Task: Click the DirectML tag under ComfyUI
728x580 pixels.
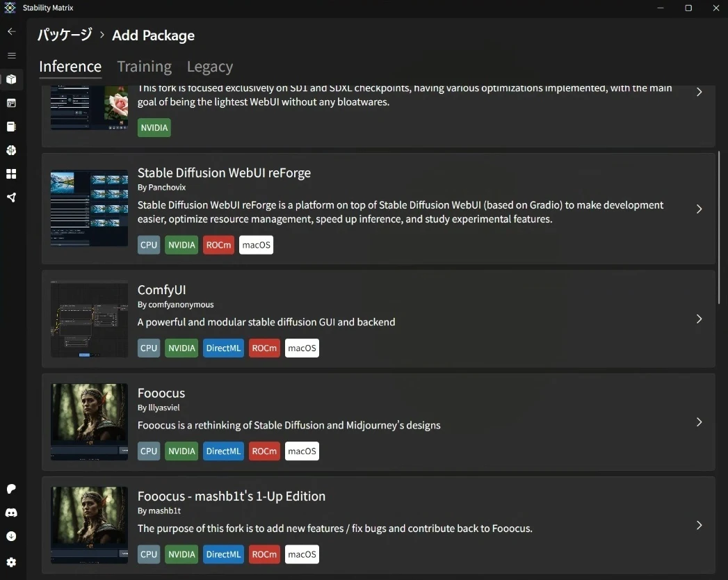Action: coord(223,348)
